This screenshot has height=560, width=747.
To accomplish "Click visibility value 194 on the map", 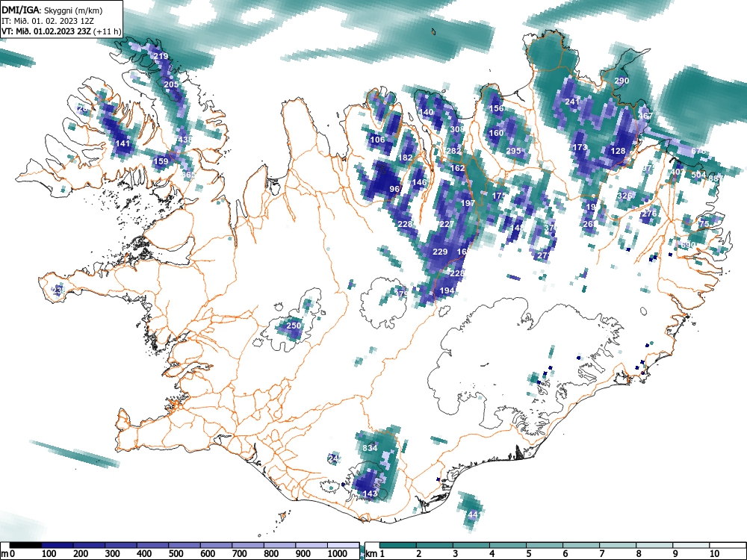I will (x=447, y=290).
